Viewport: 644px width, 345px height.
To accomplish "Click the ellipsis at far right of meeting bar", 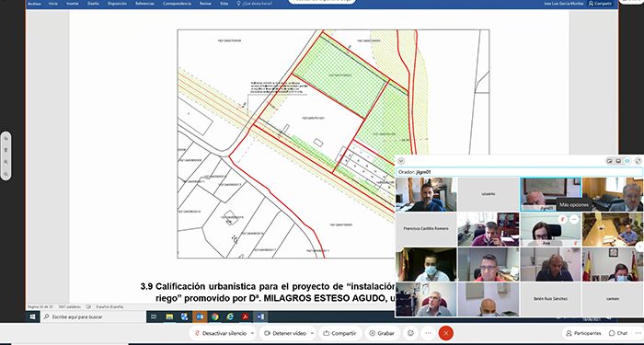I will (638, 333).
